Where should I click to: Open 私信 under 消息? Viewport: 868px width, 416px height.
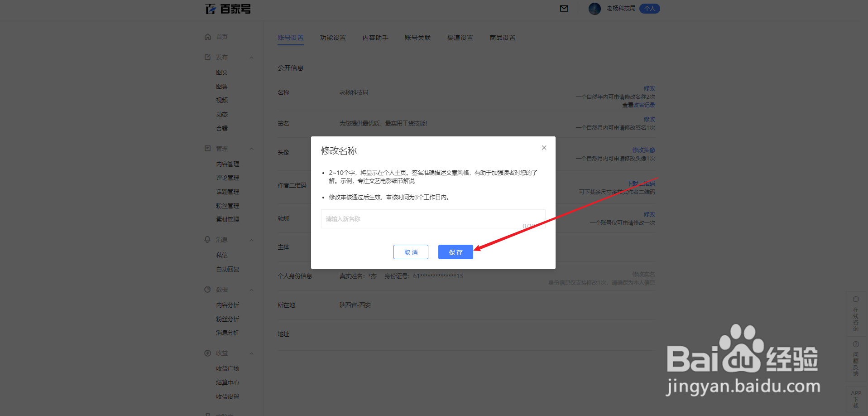222,255
